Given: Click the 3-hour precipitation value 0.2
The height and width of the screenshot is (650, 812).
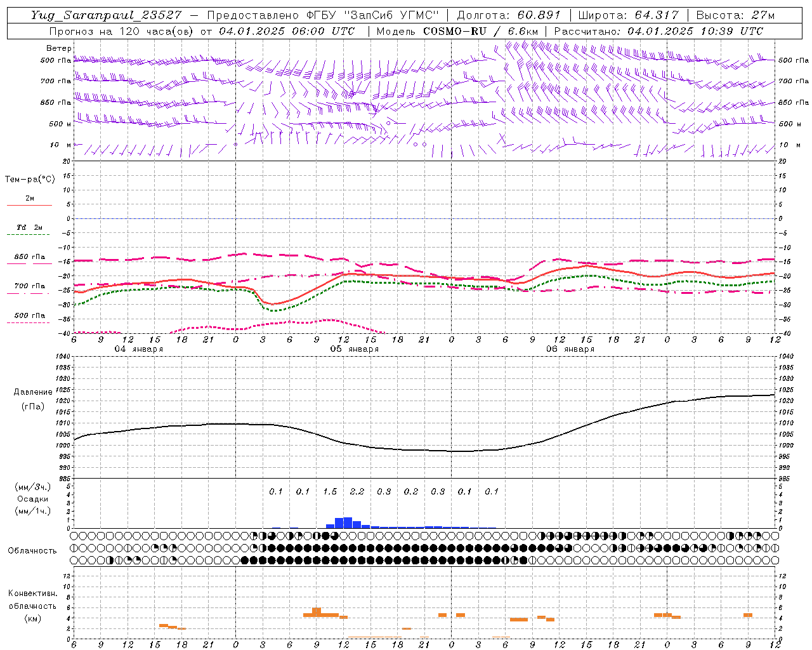Looking at the screenshot, I should (411, 491).
